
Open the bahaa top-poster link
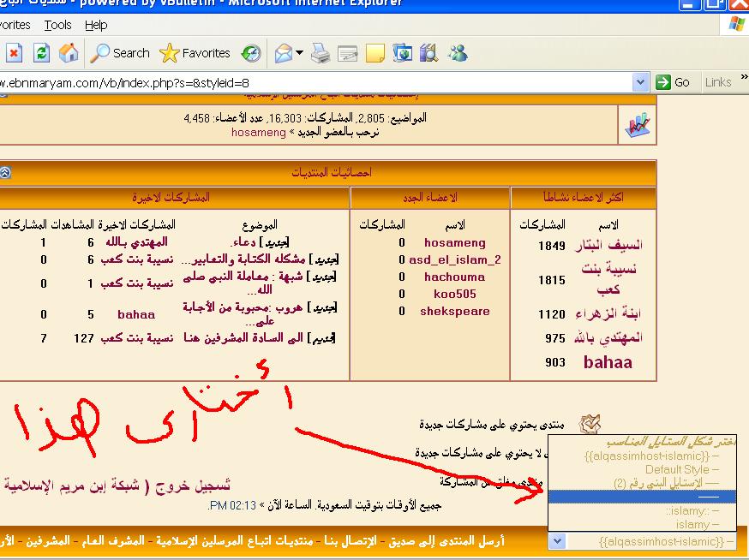[608, 362]
